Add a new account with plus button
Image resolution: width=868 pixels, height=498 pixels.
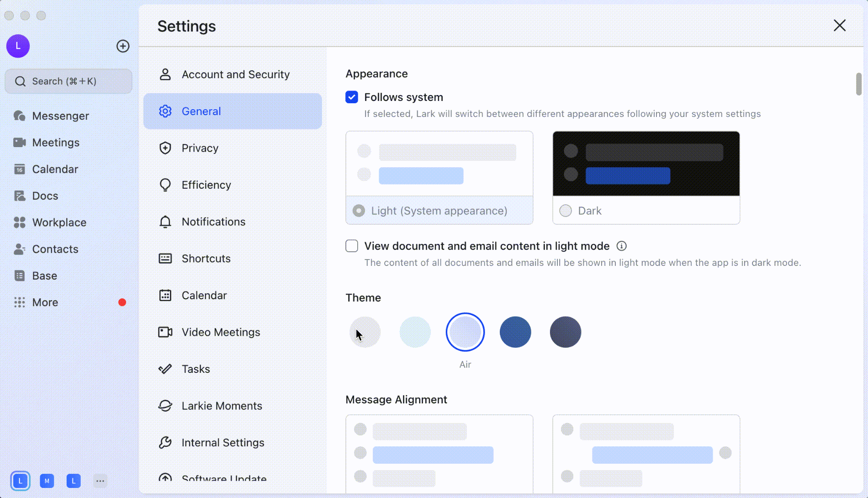(x=123, y=46)
